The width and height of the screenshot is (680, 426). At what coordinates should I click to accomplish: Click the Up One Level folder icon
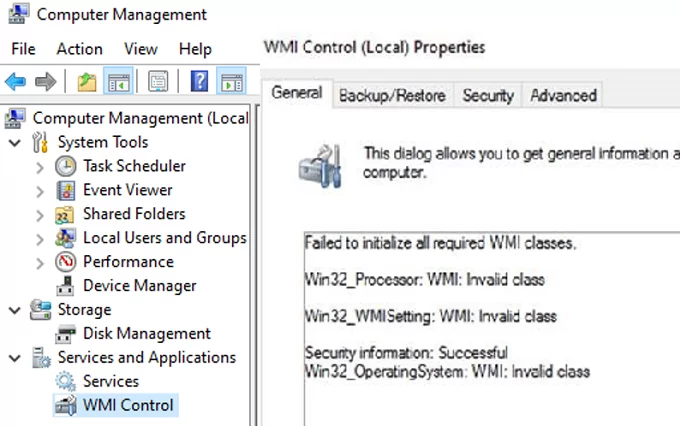point(87,81)
